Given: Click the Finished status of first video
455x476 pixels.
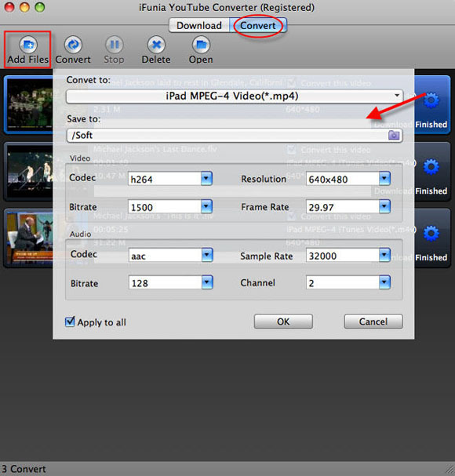Looking at the screenshot, I should click(x=431, y=125).
